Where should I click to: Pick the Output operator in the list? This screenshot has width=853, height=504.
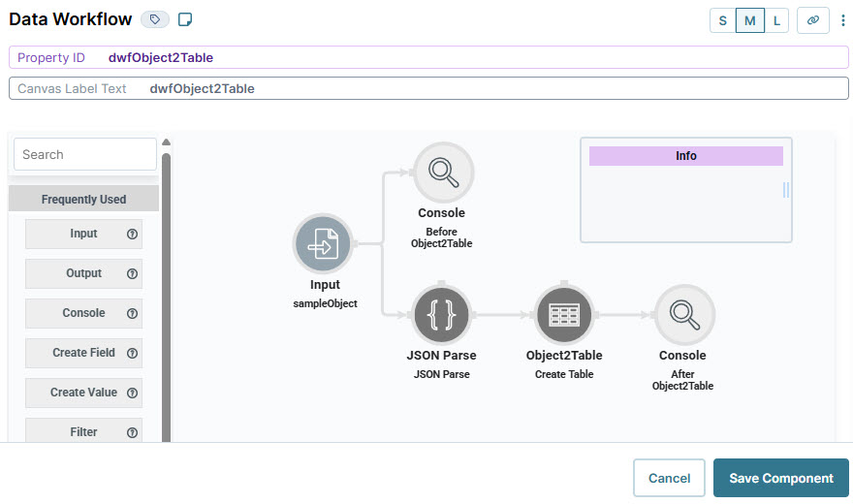[83, 273]
